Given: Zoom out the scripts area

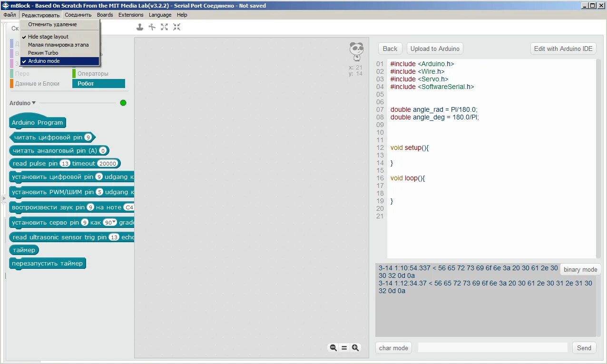Looking at the screenshot, I should pyautogui.click(x=333, y=348).
